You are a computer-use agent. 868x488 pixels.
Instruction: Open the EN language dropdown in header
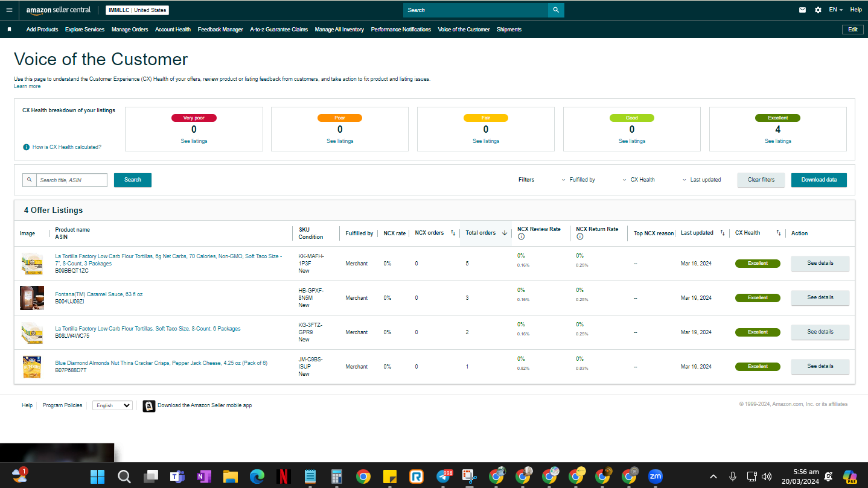pos(836,10)
